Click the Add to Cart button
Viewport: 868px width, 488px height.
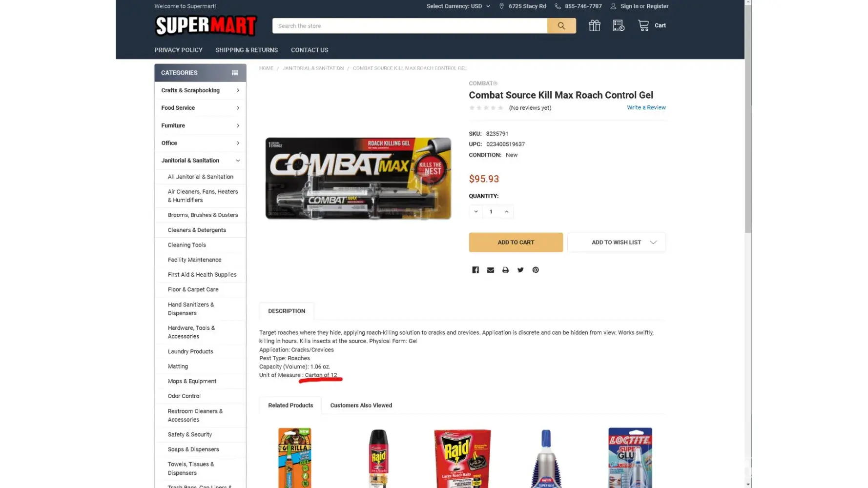516,243
